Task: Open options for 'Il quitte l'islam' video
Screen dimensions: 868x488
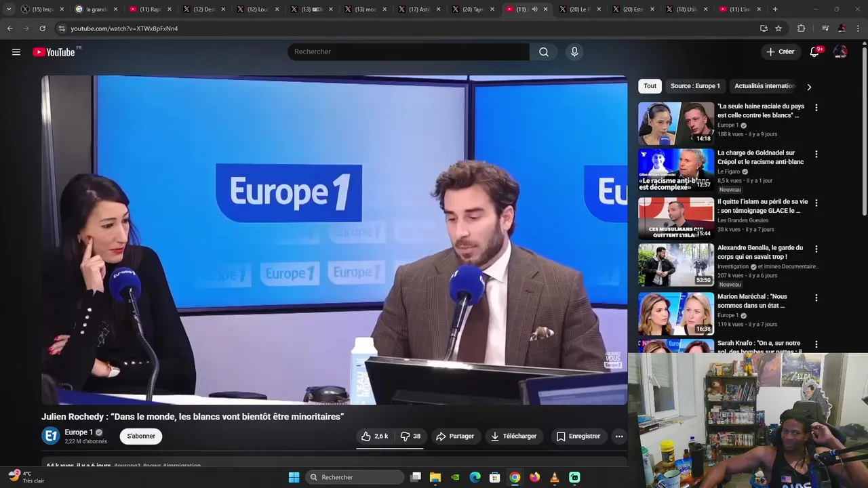Action: click(x=816, y=203)
